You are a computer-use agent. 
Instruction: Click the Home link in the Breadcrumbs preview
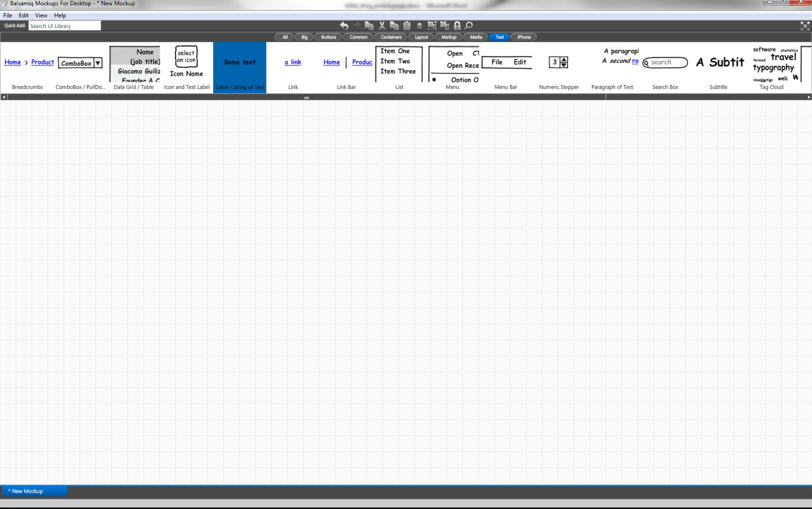pyautogui.click(x=12, y=62)
